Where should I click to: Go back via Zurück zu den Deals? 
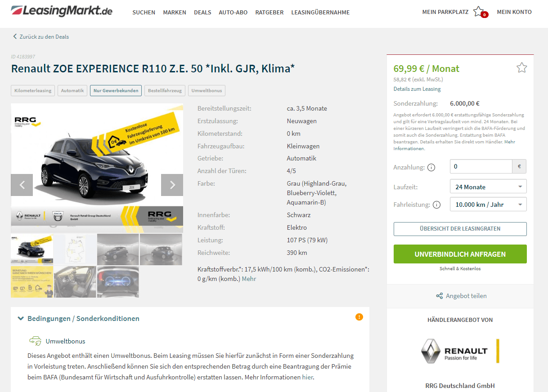(x=41, y=37)
